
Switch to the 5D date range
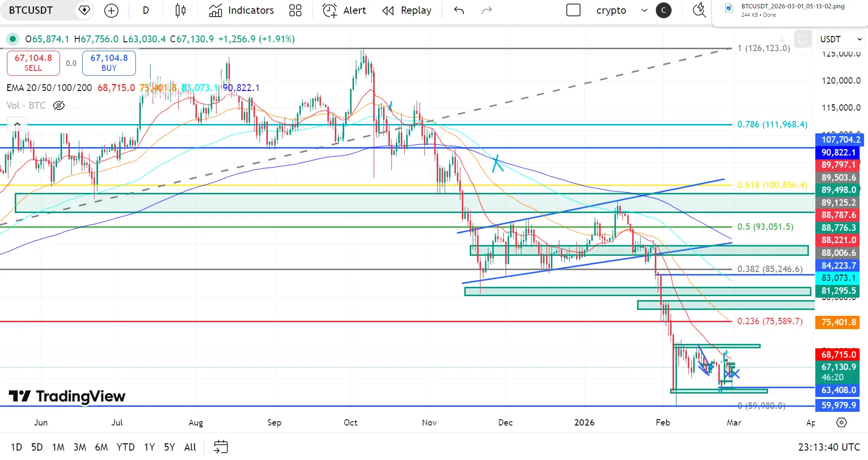click(37, 447)
